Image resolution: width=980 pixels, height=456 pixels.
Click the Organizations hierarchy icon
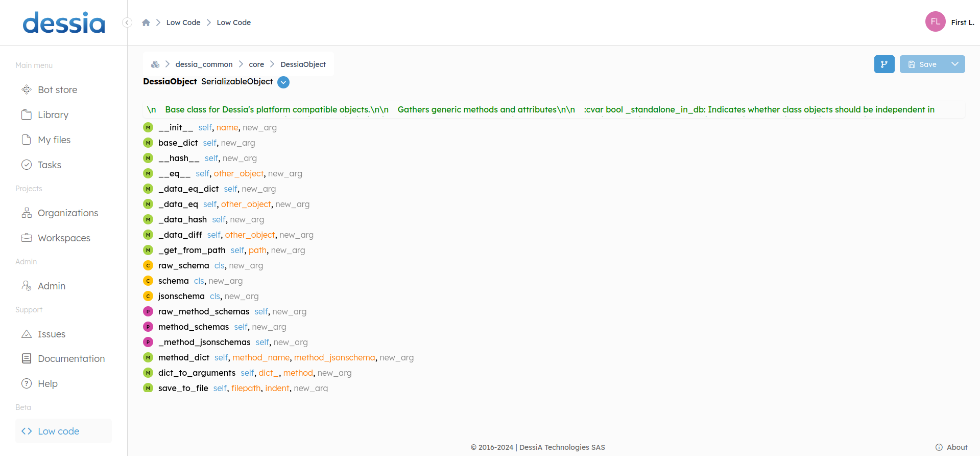[27, 213]
